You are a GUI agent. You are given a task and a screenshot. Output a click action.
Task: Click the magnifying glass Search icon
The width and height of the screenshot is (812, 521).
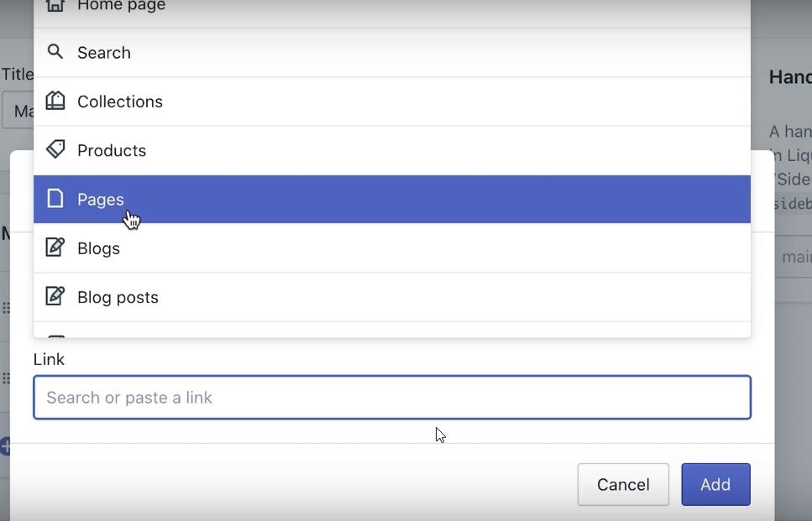coord(55,52)
